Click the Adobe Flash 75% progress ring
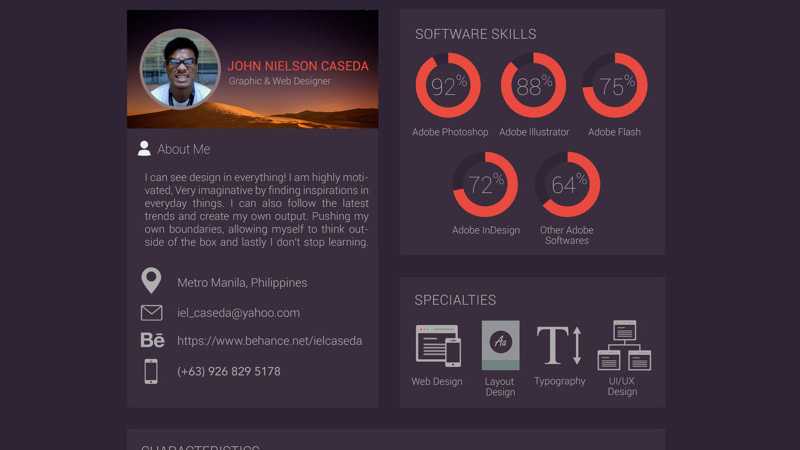 [x=615, y=86]
